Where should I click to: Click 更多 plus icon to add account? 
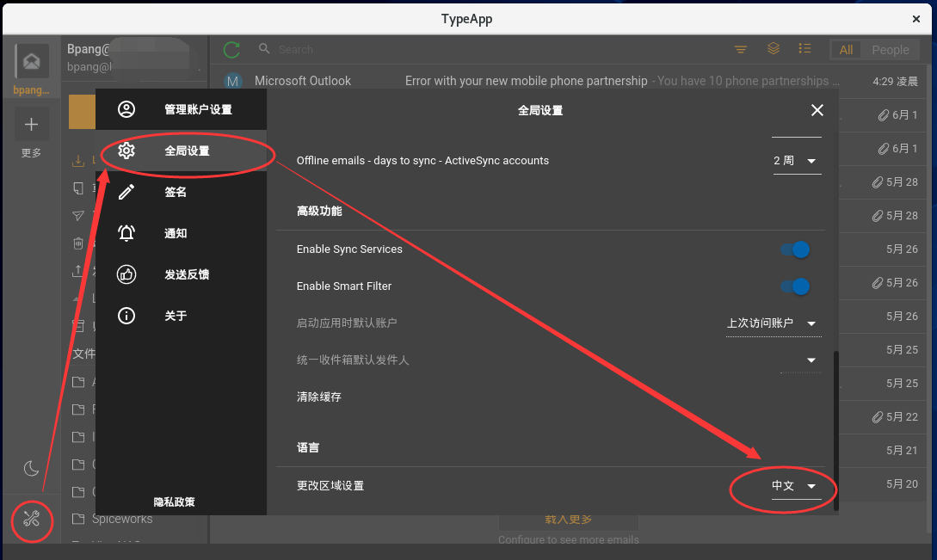pyautogui.click(x=31, y=124)
